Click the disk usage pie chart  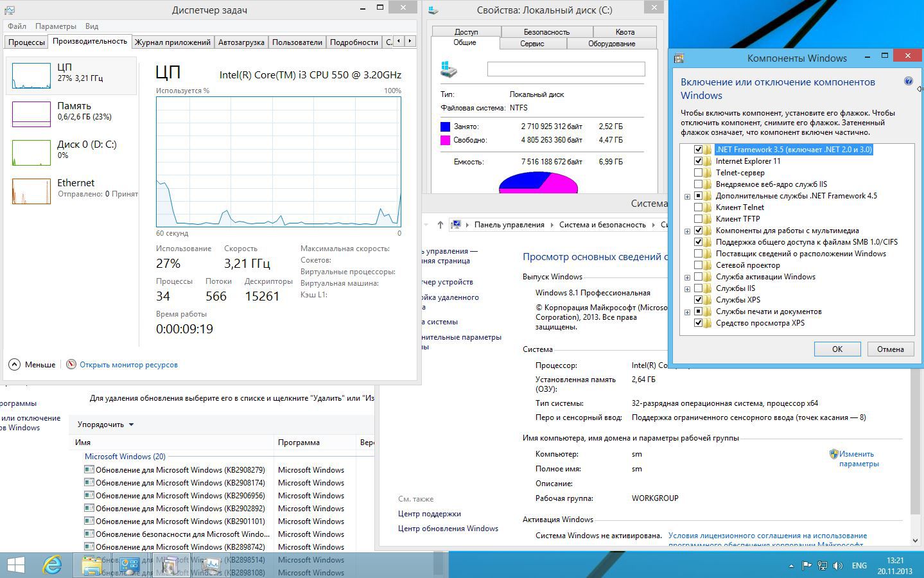pyautogui.click(x=538, y=182)
